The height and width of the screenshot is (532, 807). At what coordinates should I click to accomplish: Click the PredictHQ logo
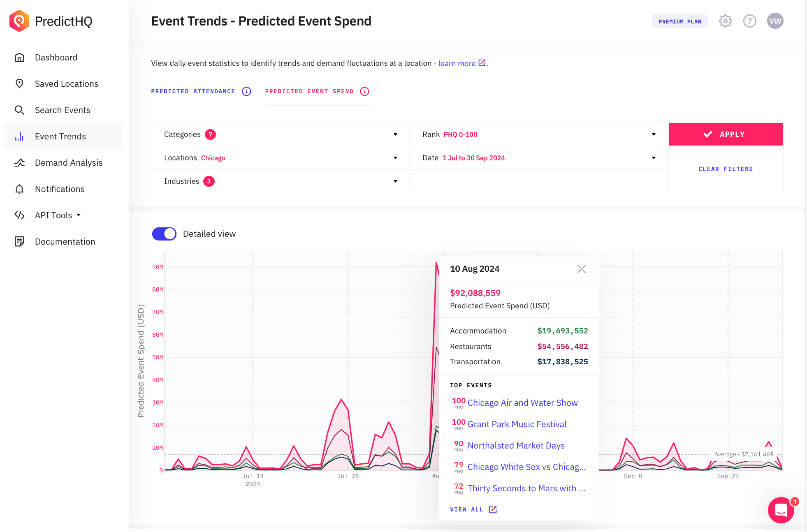pos(51,21)
